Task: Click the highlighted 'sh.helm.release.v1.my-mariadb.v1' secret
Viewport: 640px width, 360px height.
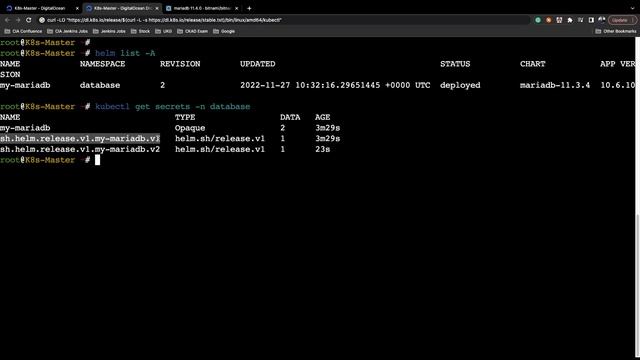Action: 80,139
